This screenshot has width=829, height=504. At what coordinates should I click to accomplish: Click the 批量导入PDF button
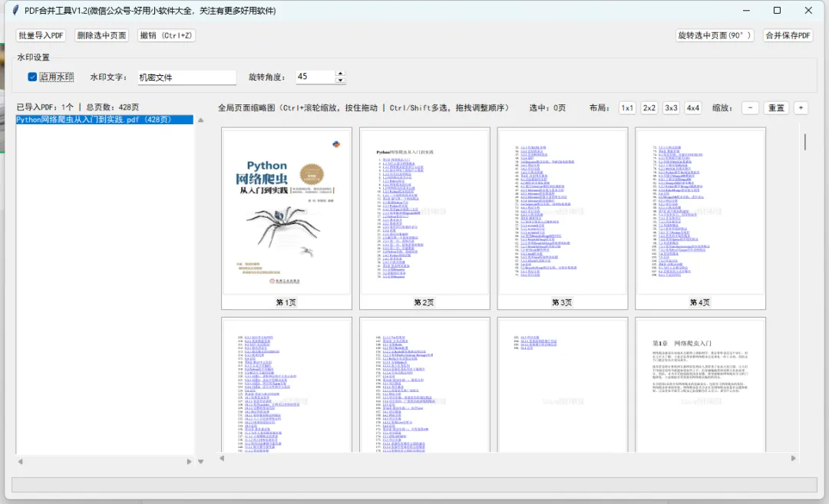coord(41,35)
